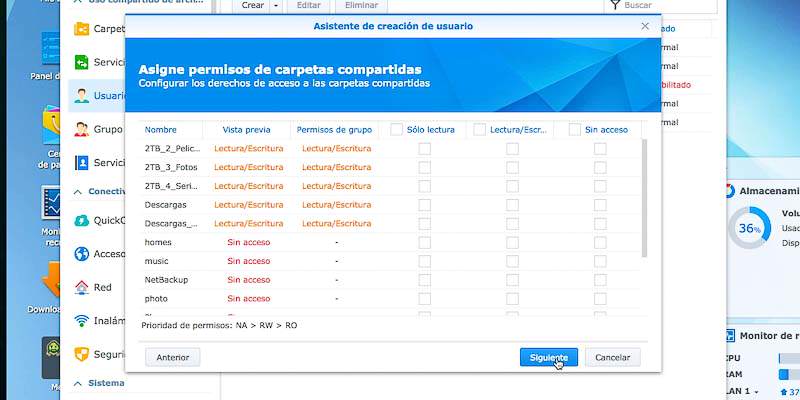Open Usuario icon in Control Panel sidebar
Viewport: 800px width, 400px height.
pos(81,95)
